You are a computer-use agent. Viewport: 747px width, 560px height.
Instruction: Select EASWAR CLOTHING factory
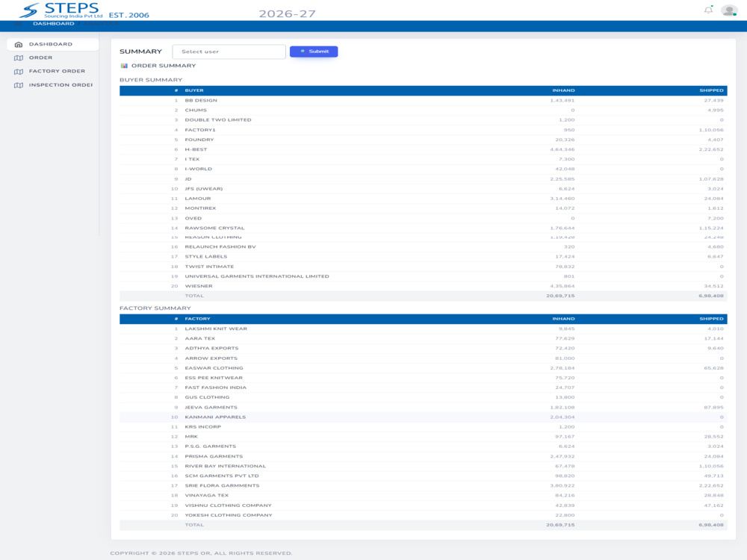(423, 368)
